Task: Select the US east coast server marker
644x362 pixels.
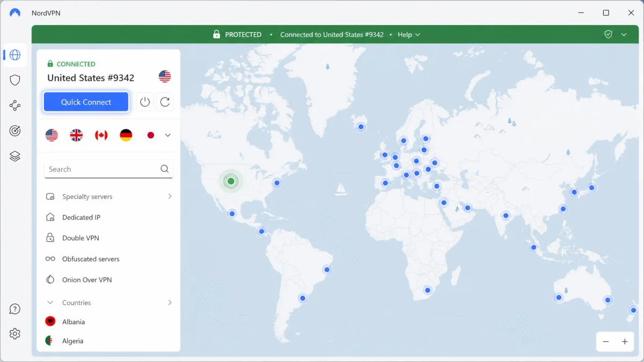Action: 277,183
